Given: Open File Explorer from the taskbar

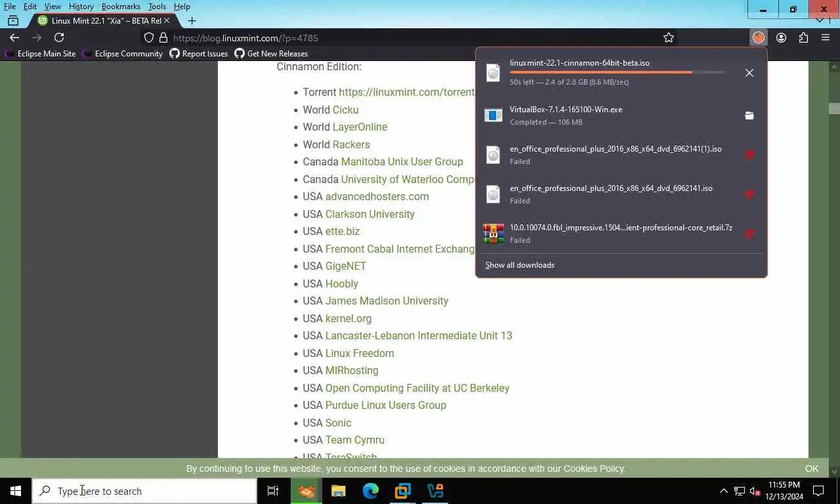Looking at the screenshot, I should coord(338,491).
